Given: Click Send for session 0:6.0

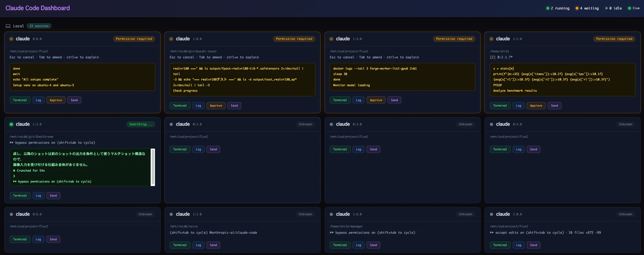Looking at the screenshot, I should pos(53,239).
